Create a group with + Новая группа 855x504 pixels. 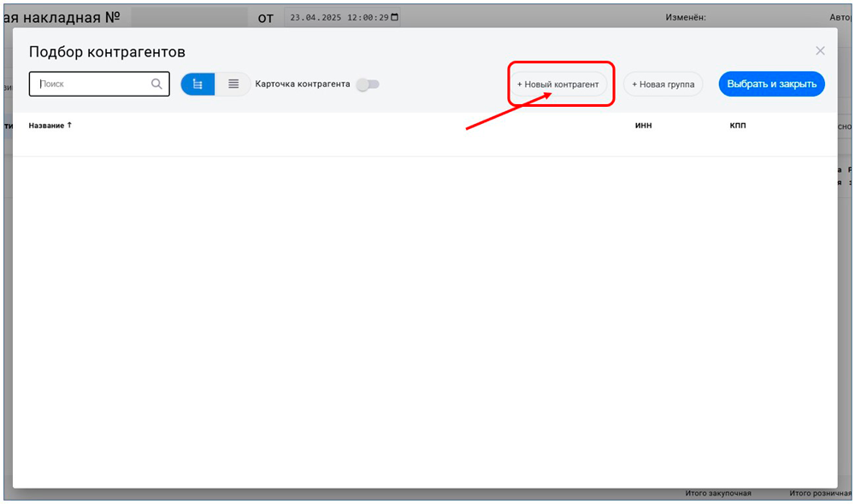pos(663,85)
